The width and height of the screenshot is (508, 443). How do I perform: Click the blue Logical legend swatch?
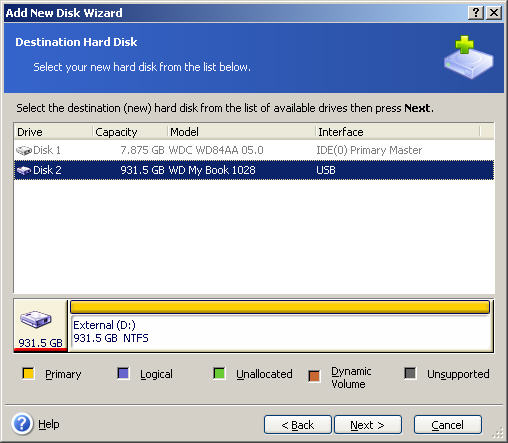point(123,373)
